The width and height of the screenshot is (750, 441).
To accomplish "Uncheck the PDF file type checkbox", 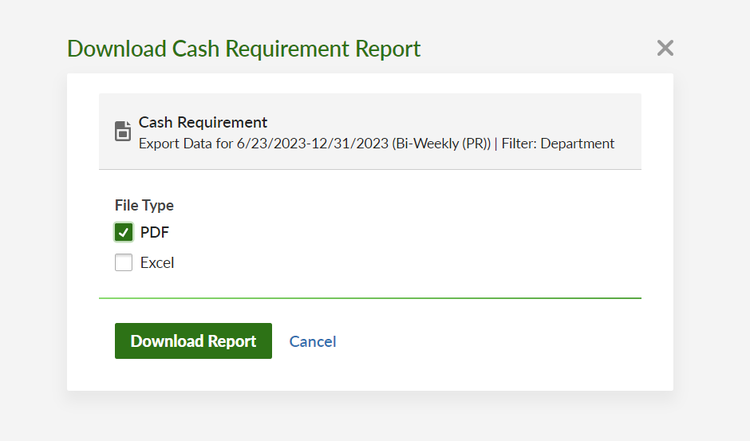I will tap(123, 232).
